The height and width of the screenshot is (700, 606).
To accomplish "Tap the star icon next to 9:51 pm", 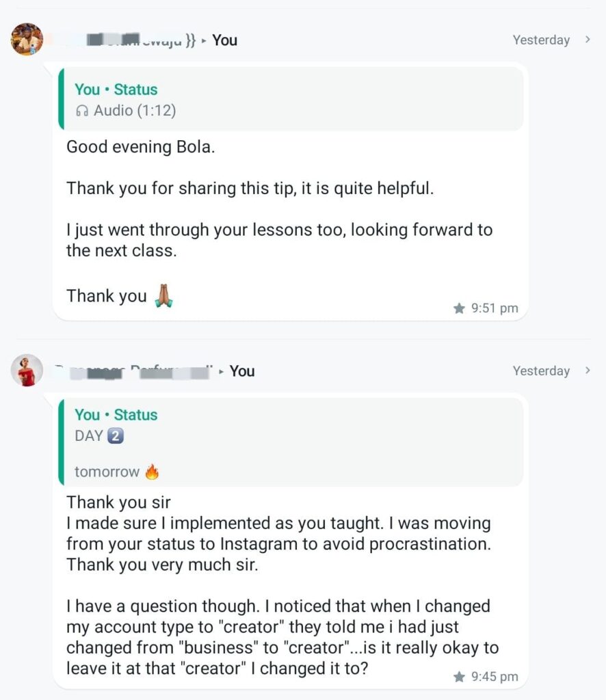I will pos(459,308).
